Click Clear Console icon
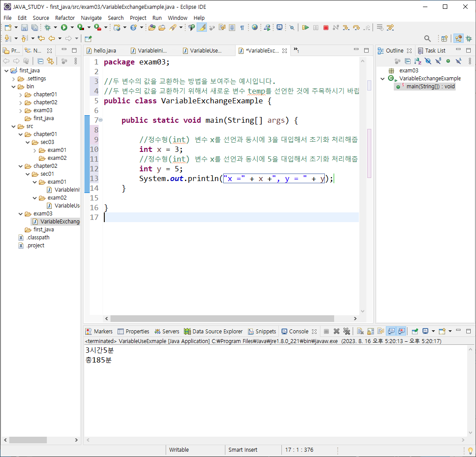 (360, 331)
